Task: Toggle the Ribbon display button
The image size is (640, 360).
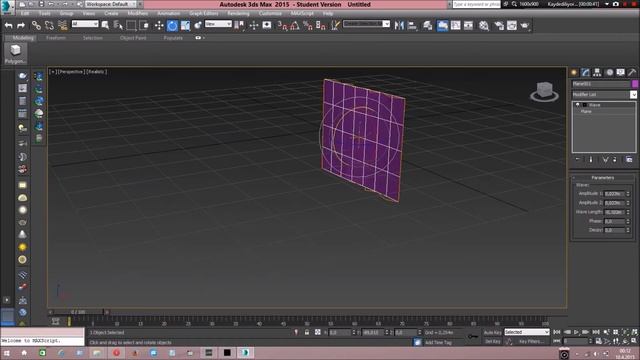Action: tap(442, 25)
